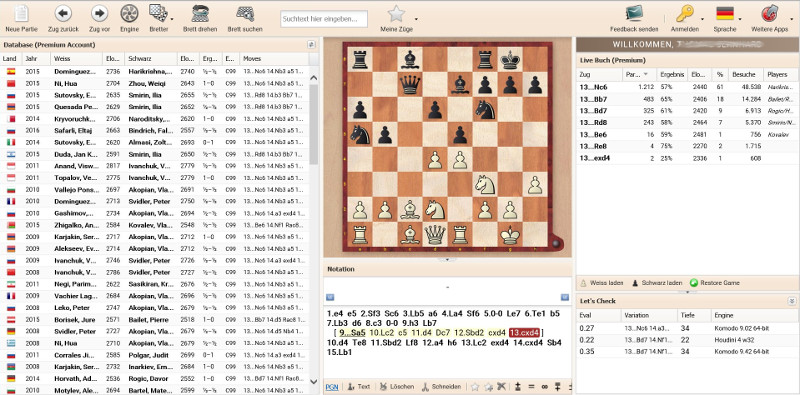Image resolution: width=800 pixels, height=395 pixels.
Task: Sort database by Weiss column header
Action: (x=76, y=59)
